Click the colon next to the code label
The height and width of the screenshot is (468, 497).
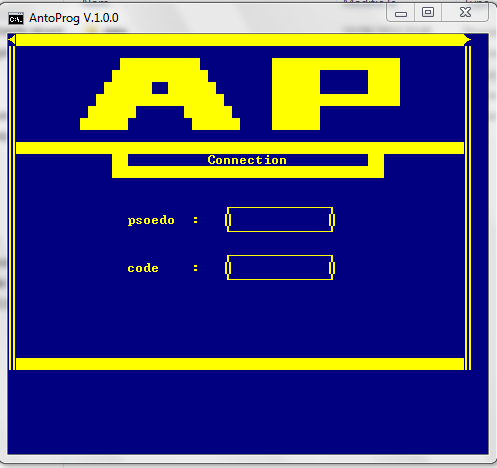[196, 268]
